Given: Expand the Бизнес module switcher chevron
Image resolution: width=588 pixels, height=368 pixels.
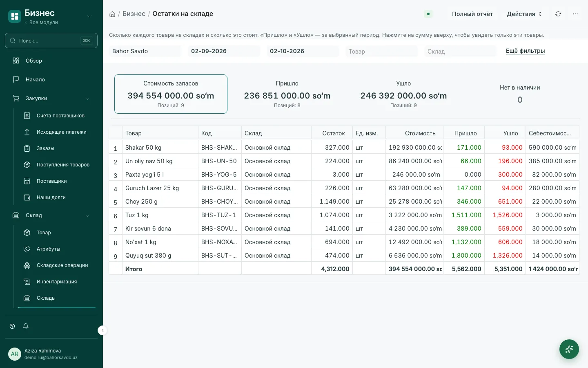Looking at the screenshot, I should (x=89, y=16).
